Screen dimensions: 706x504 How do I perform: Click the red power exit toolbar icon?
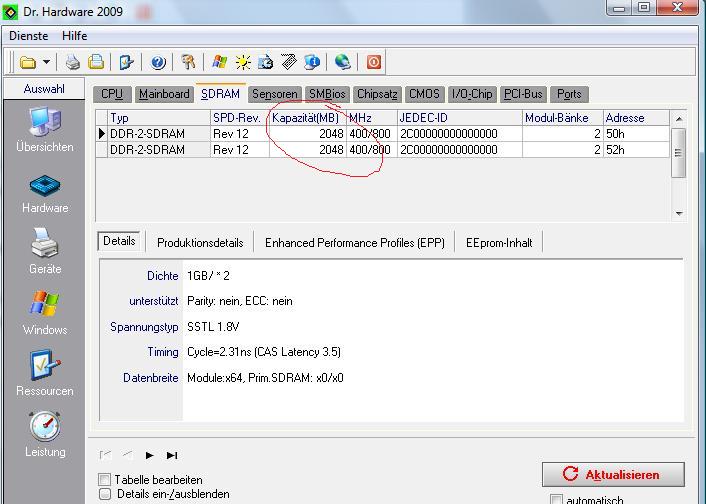[x=374, y=62]
